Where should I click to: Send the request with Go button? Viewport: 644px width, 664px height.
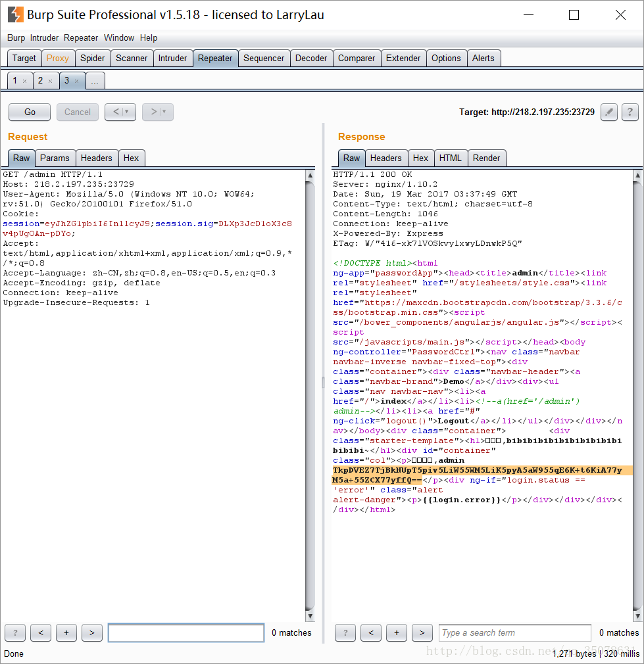30,112
